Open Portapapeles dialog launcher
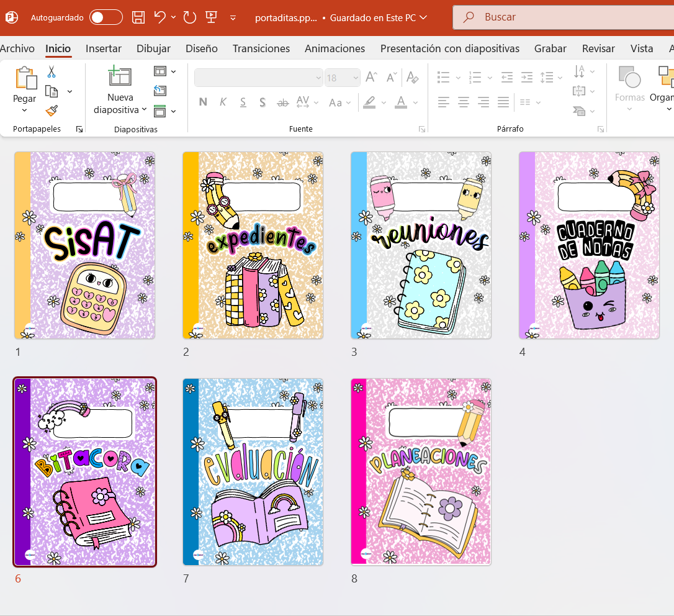Screen dimensions: 674x616 [79, 129]
